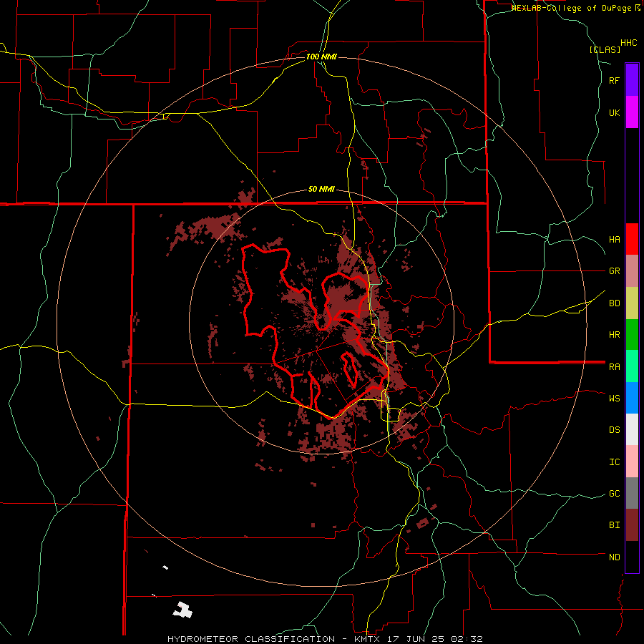The width and height of the screenshot is (644, 644).
Task: Click the GR legend label
Action: (614, 271)
